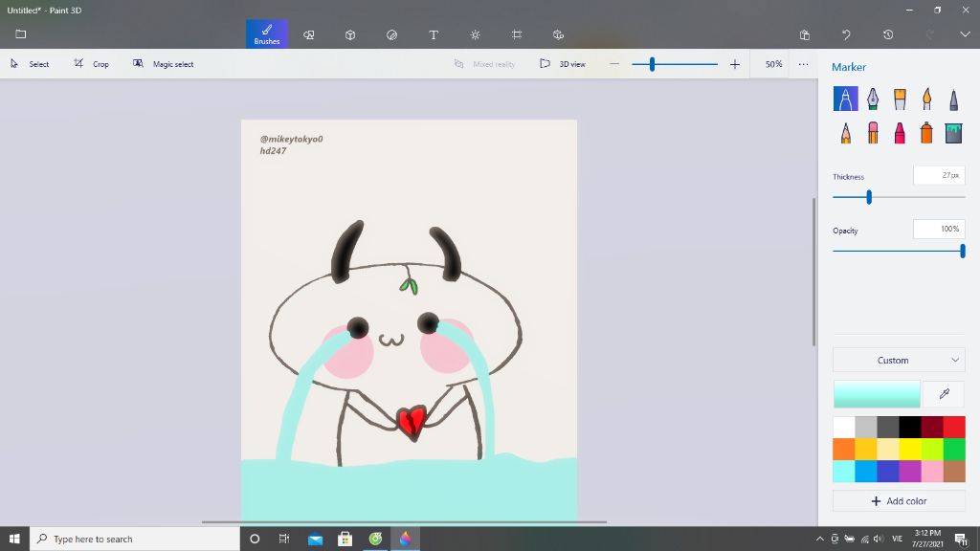Expand the top bar chevron
This screenshot has height=551, width=980.
click(965, 34)
